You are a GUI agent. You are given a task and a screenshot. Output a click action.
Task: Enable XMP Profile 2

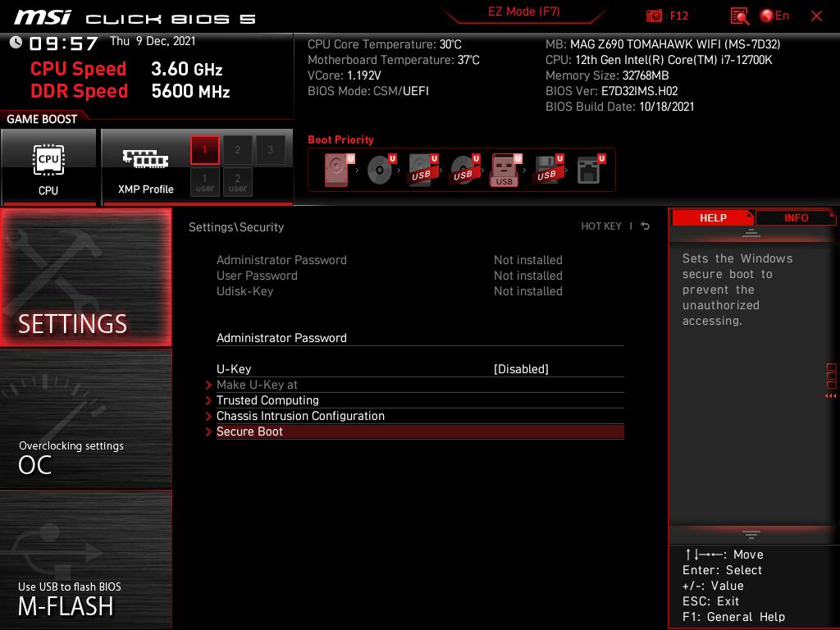click(237, 150)
